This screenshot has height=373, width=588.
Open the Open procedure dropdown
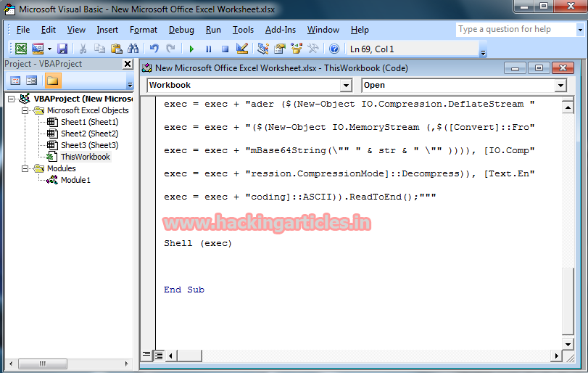[x=560, y=85]
